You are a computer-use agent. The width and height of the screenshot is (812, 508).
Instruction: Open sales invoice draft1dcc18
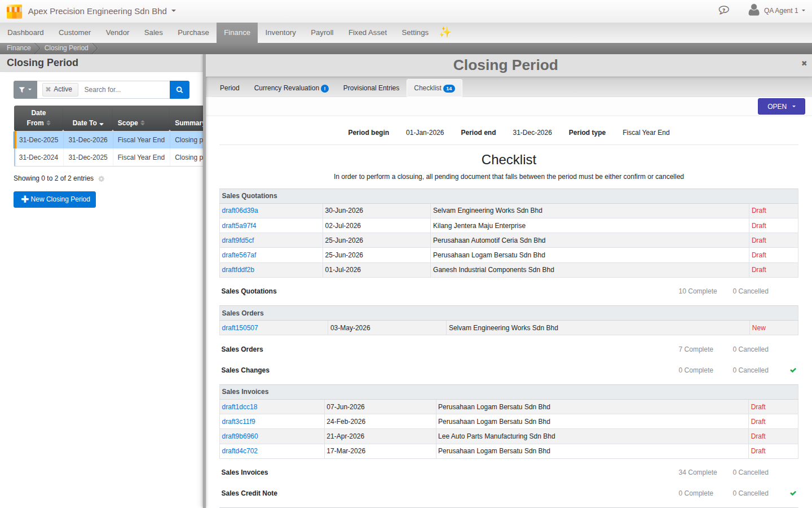(240, 407)
